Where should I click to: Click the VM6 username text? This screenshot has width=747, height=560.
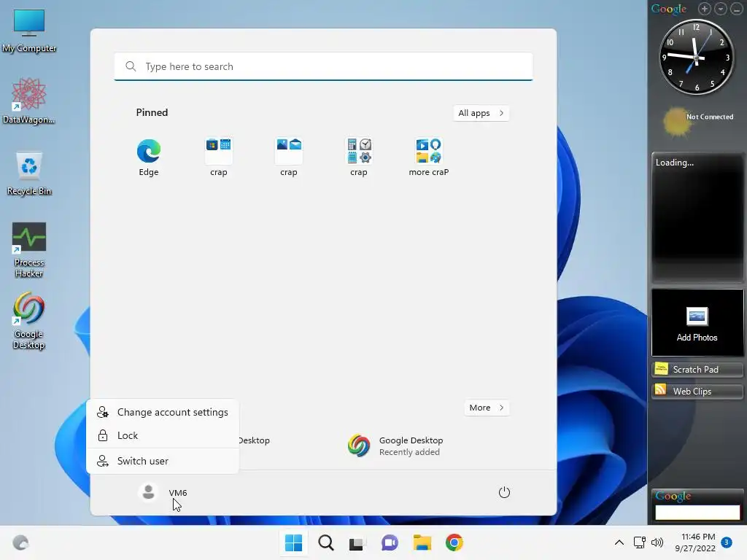(178, 492)
